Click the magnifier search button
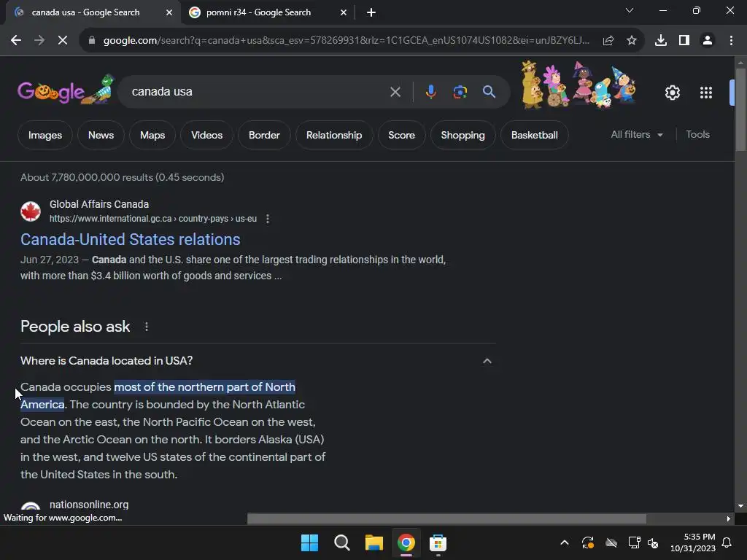 coord(489,91)
